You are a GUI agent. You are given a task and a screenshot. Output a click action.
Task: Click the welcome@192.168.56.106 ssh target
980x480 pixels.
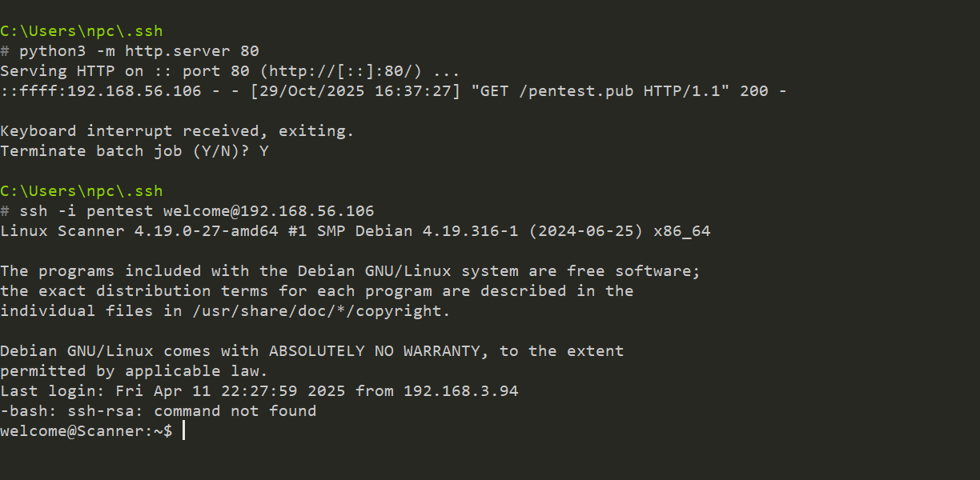pyautogui.click(x=268, y=211)
